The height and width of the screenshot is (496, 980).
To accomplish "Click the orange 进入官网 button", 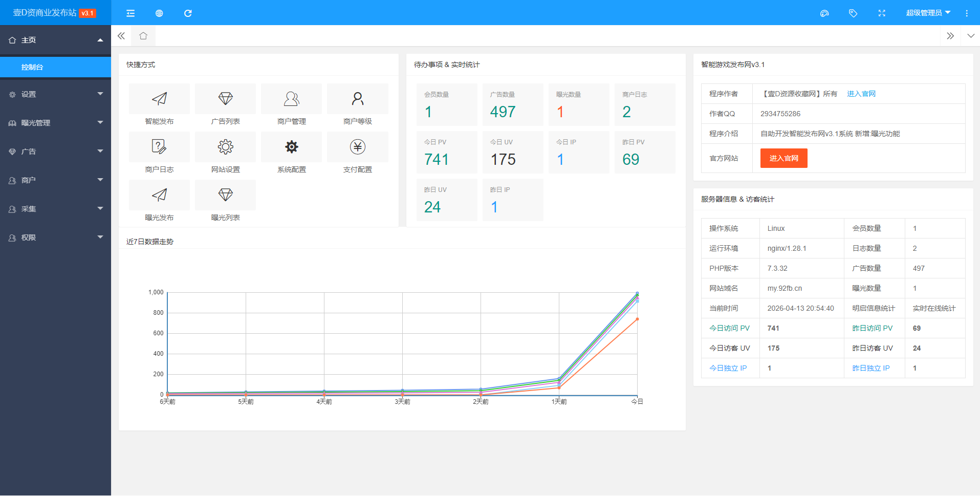I will (783, 158).
